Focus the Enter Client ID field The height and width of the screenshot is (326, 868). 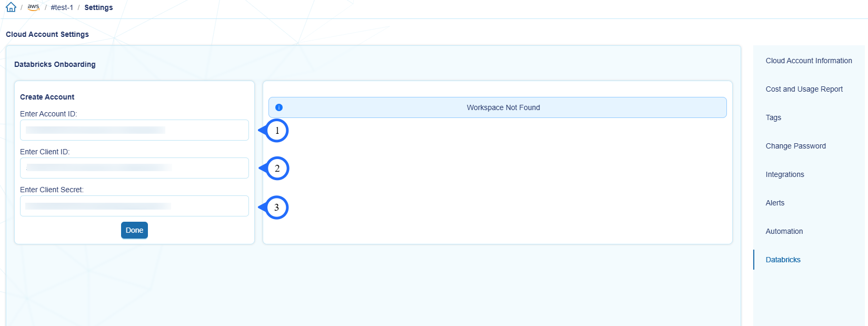(134, 168)
